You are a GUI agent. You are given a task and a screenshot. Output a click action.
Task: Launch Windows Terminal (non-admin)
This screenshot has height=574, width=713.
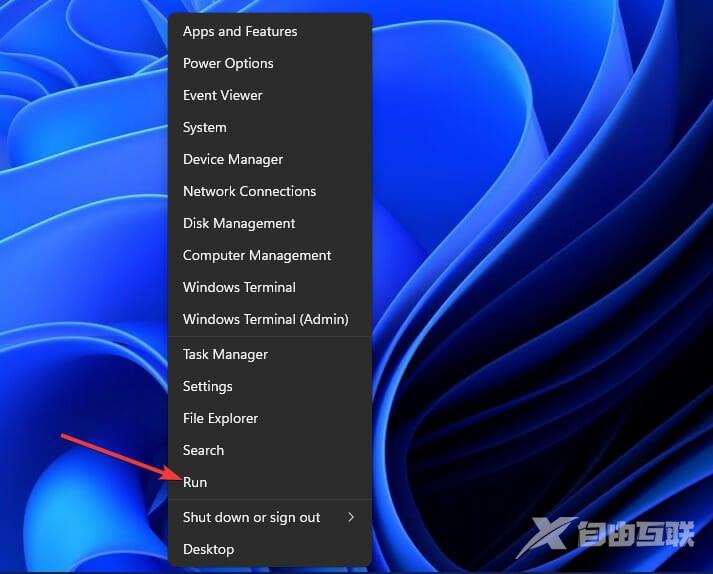(239, 287)
